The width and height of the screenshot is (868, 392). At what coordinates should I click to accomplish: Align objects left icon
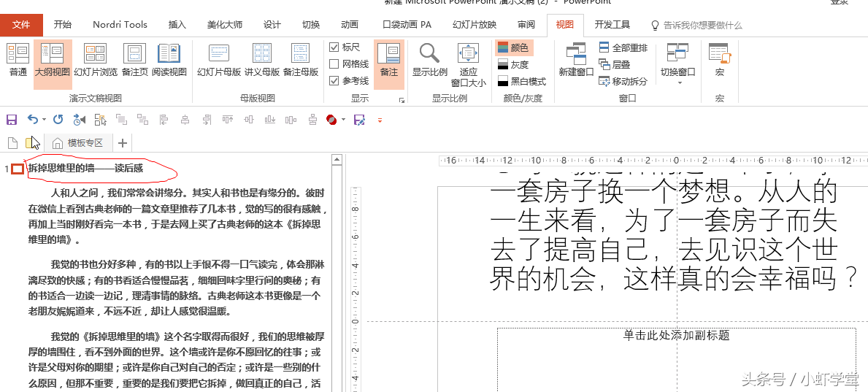[x=164, y=119]
